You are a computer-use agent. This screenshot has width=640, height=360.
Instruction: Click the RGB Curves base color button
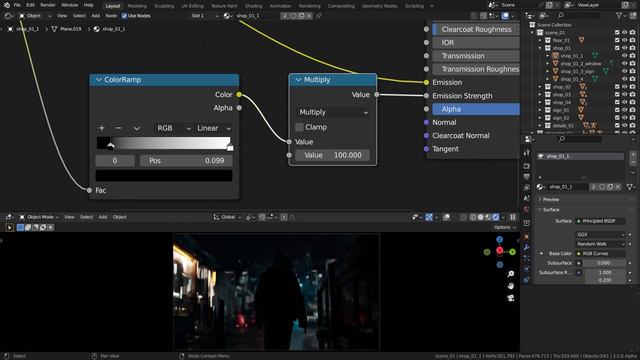[x=600, y=253]
